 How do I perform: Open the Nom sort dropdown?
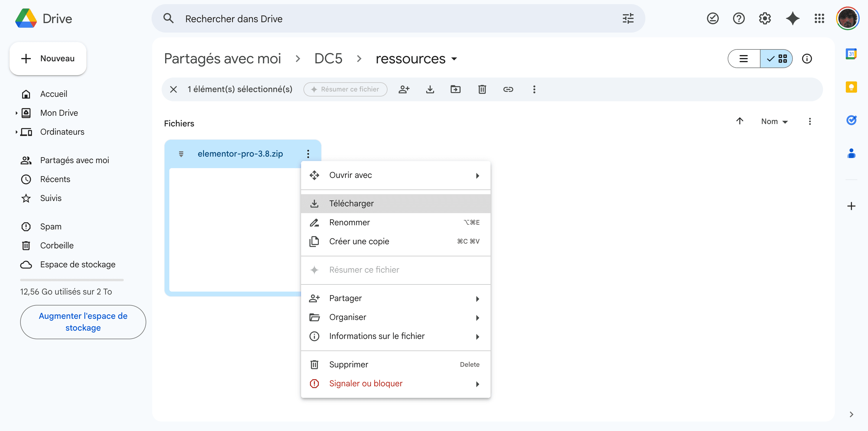click(774, 121)
